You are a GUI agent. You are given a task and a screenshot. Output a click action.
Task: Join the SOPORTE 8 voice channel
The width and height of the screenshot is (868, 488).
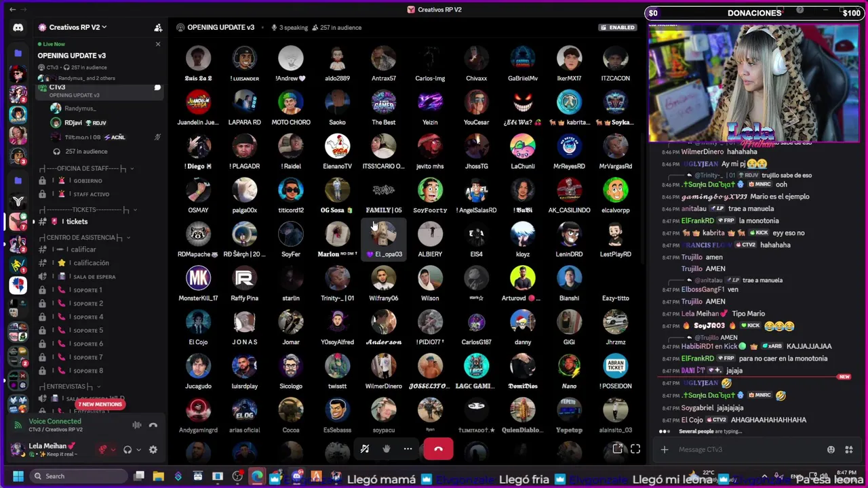tap(100, 371)
